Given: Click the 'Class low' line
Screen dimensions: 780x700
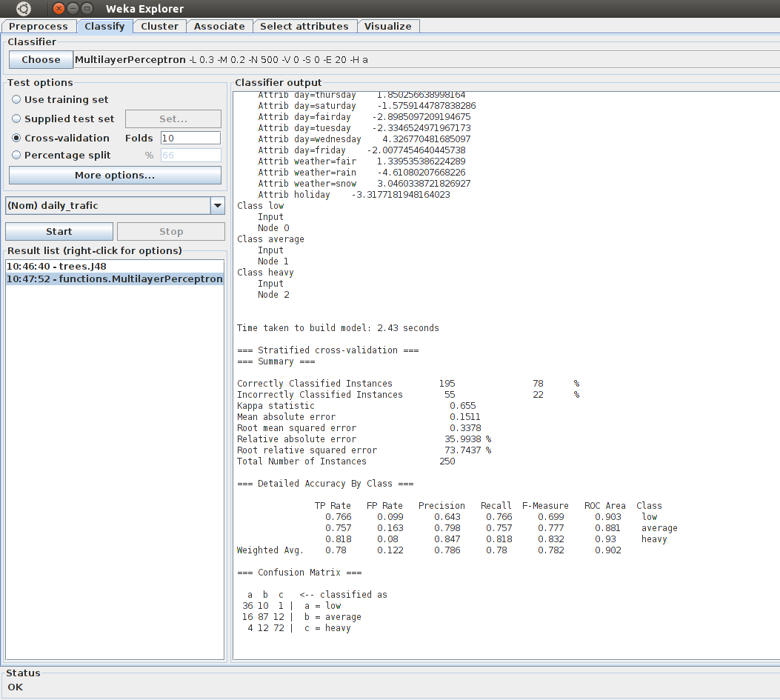Looking at the screenshot, I should 260,205.
